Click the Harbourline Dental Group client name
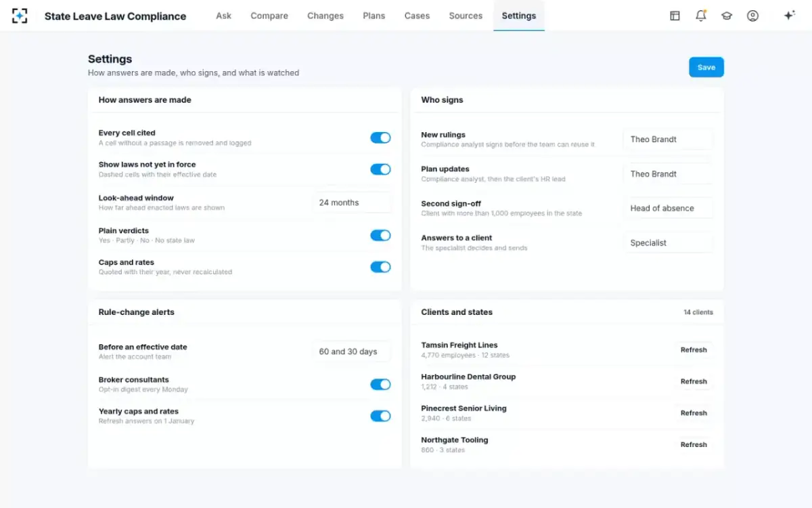Image resolution: width=812 pixels, height=508 pixels. (x=468, y=377)
